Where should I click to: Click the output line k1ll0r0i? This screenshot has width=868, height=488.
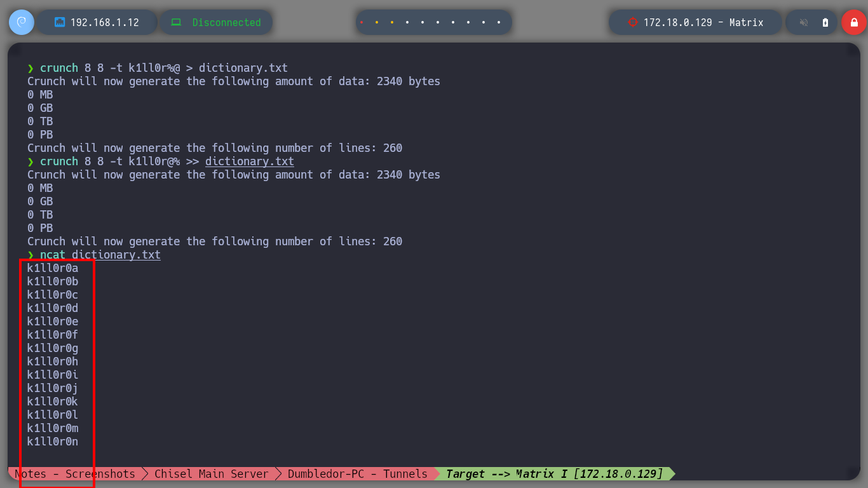pyautogui.click(x=53, y=375)
